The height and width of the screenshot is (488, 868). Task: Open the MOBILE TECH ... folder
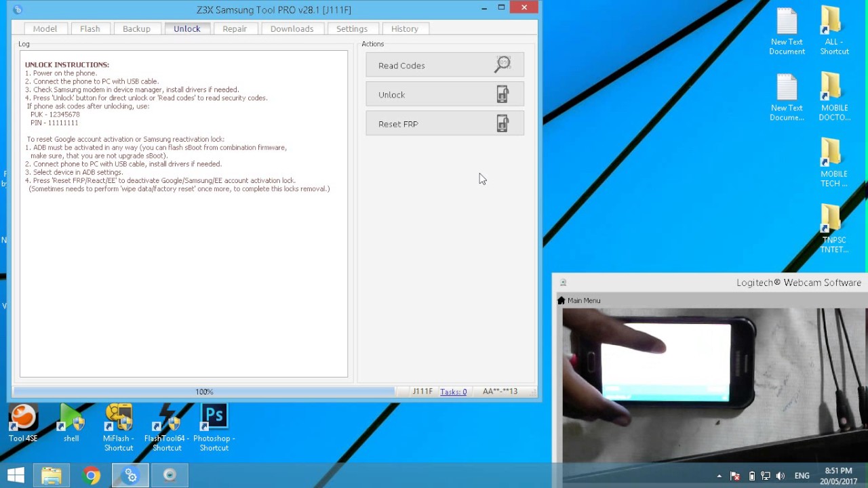[834, 163]
